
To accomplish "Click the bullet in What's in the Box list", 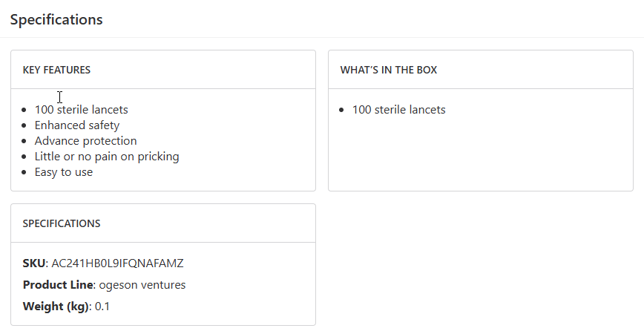I will pyautogui.click(x=342, y=111).
